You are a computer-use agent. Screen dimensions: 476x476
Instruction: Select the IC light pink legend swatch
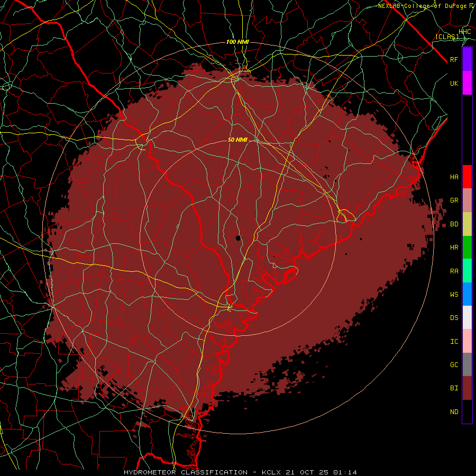tap(467, 341)
